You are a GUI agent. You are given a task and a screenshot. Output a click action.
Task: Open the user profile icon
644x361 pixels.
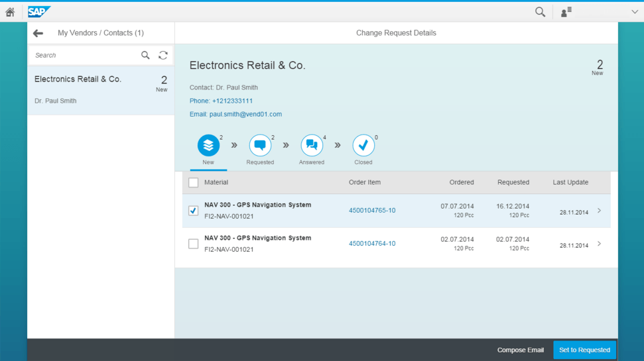(x=566, y=12)
